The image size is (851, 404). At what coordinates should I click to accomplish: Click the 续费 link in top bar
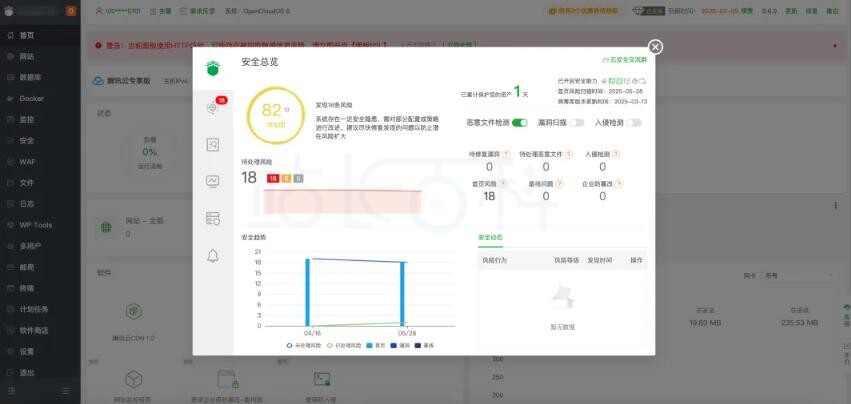(747, 11)
